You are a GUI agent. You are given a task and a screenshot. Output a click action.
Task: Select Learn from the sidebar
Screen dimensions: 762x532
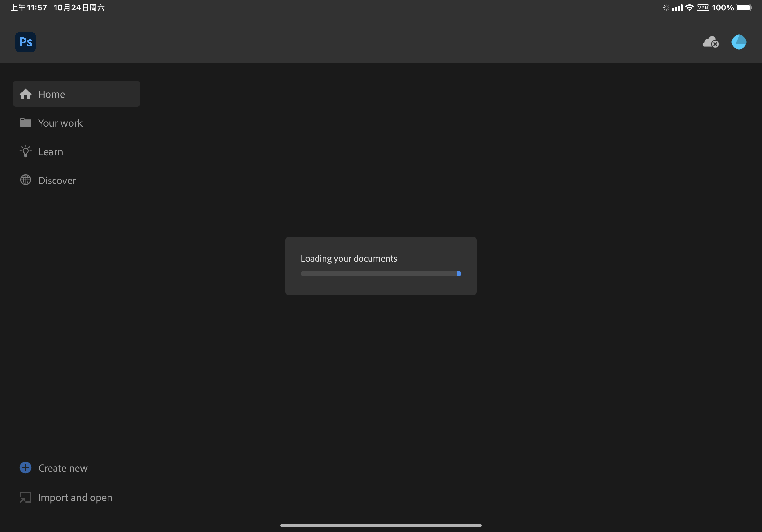[x=50, y=151]
